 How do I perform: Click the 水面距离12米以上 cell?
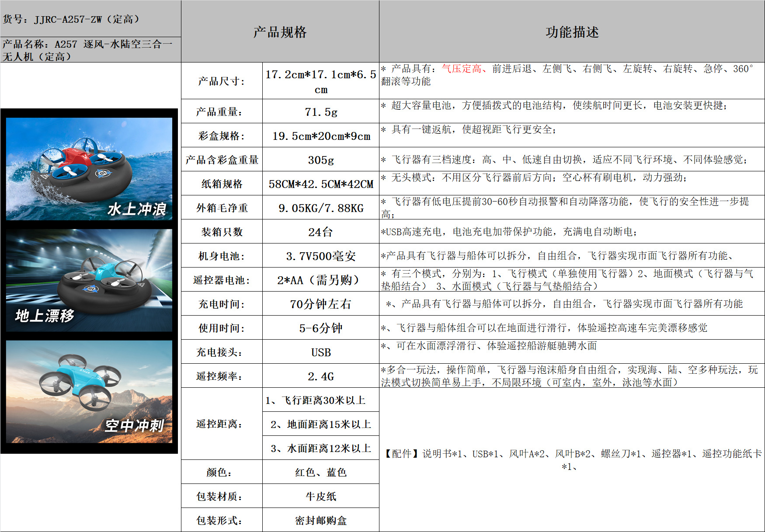pos(321,448)
